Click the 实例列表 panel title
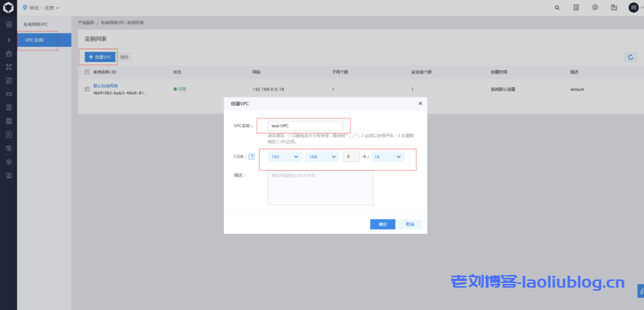 point(96,39)
